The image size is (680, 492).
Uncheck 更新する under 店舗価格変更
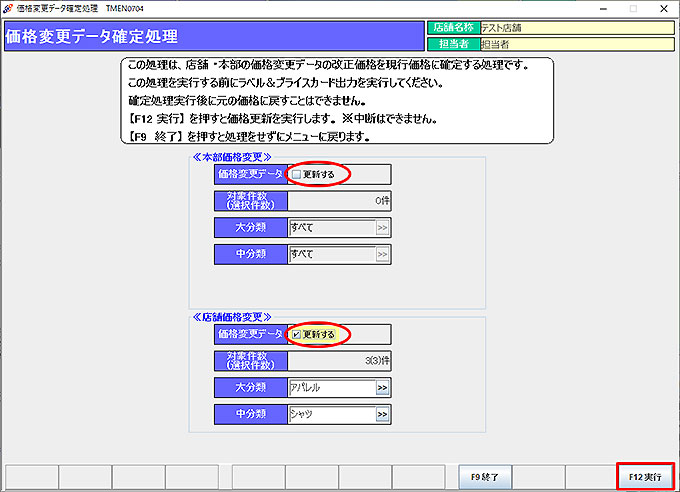(297, 335)
